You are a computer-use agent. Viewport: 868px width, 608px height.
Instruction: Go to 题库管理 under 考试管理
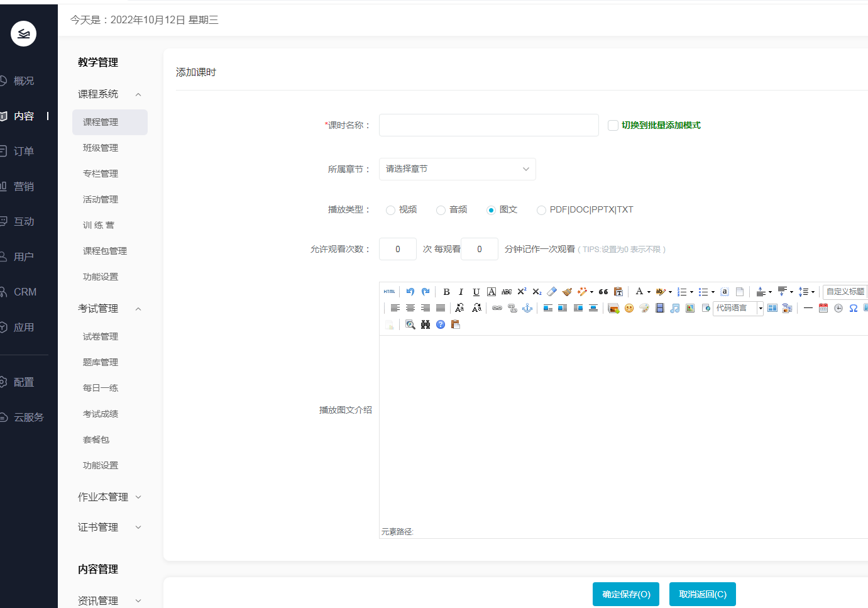[x=101, y=362]
